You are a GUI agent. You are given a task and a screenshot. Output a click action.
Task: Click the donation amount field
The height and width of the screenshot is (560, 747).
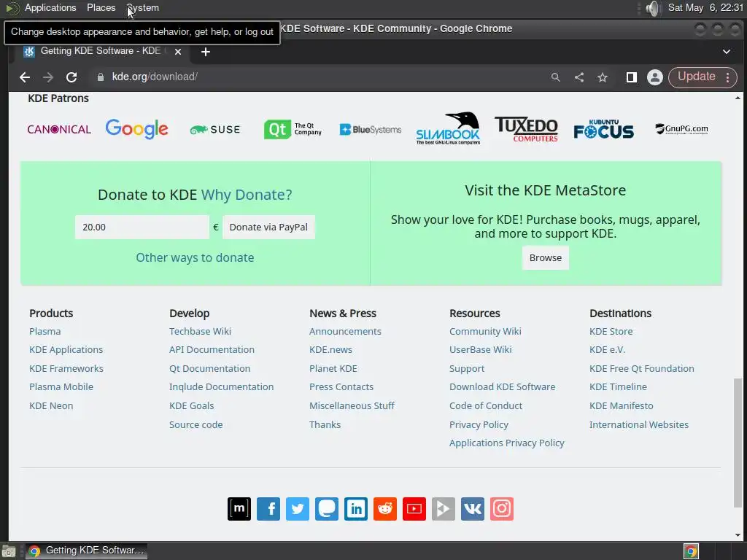(142, 227)
